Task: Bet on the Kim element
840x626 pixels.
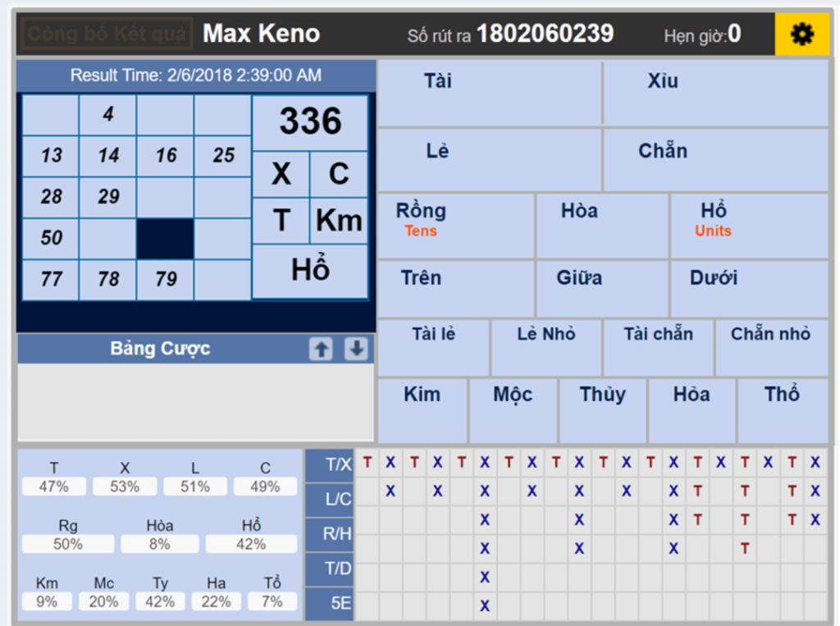Action: click(x=422, y=411)
